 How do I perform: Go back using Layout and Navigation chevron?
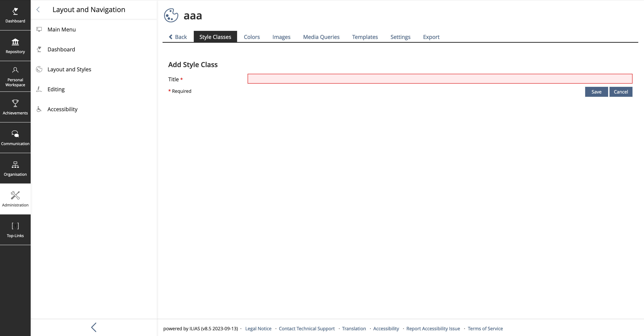38,10
